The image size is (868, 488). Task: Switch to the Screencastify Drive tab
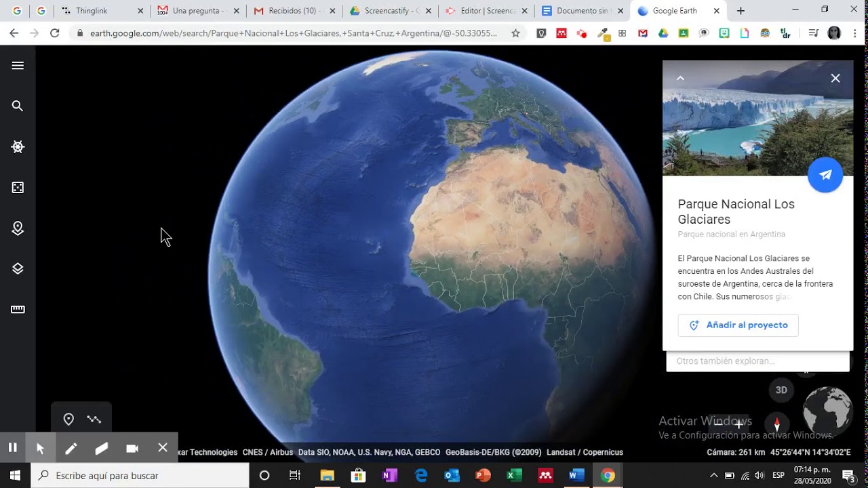pos(391,11)
